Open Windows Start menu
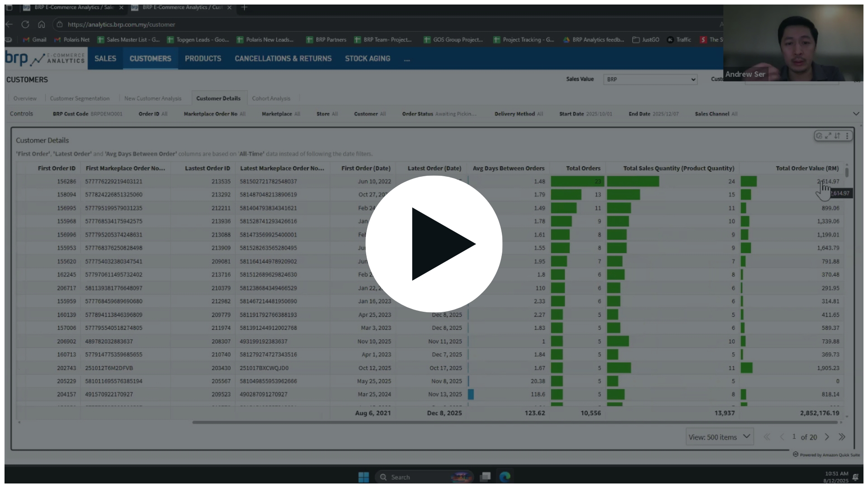Viewport: 868px width, 488px height. coord(363,477)
